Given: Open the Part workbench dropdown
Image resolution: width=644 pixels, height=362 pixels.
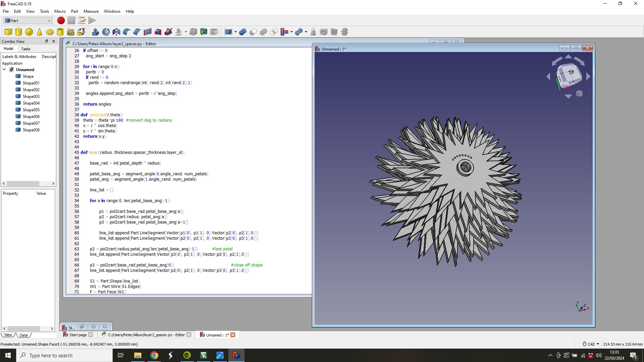Looking at the screenshot, I should point(28,20).
